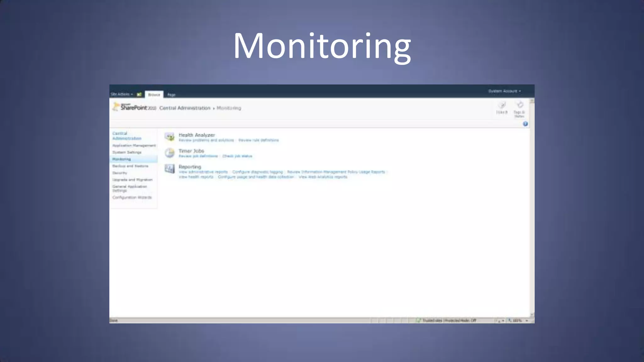This screenshot has height=362, width=644.
Task: Click the SharePoint 2010 logo
Action: click(x=135, y=107)
